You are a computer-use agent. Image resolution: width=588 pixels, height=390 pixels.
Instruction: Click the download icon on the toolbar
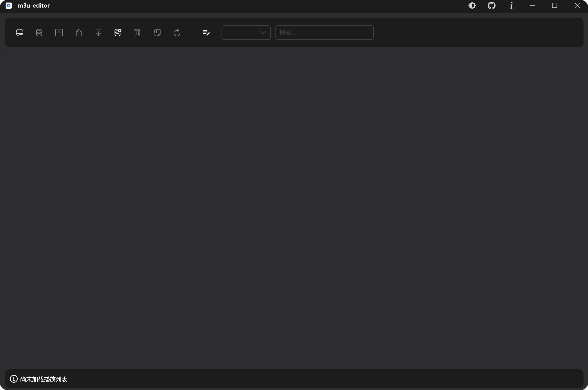[x=98, y=32]
